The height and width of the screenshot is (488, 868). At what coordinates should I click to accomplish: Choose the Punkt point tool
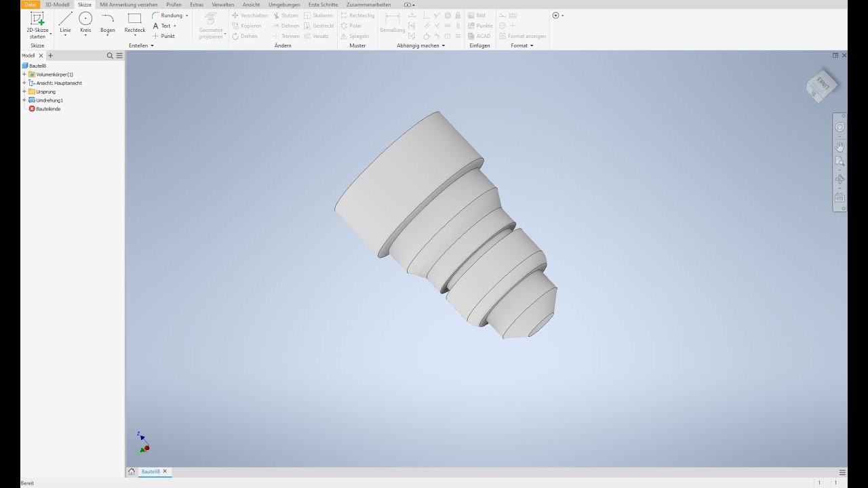[163, 36]
